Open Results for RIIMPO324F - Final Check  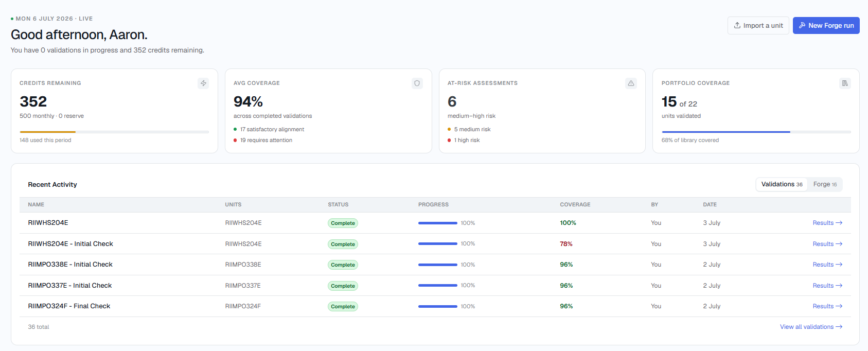click(x=827, y=306)
